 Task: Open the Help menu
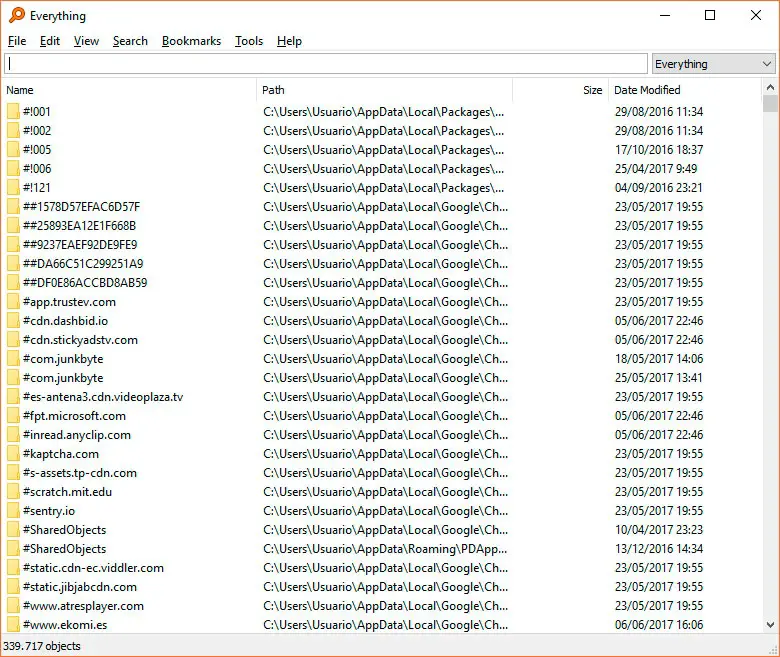point(289,41)
